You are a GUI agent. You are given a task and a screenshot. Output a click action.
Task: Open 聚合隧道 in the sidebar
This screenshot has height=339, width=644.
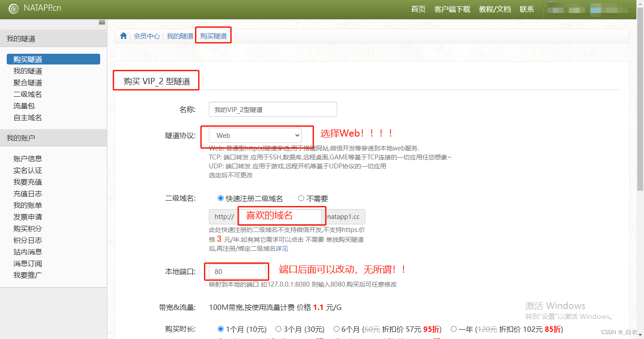pyautogui.click(x=28, y=82)
